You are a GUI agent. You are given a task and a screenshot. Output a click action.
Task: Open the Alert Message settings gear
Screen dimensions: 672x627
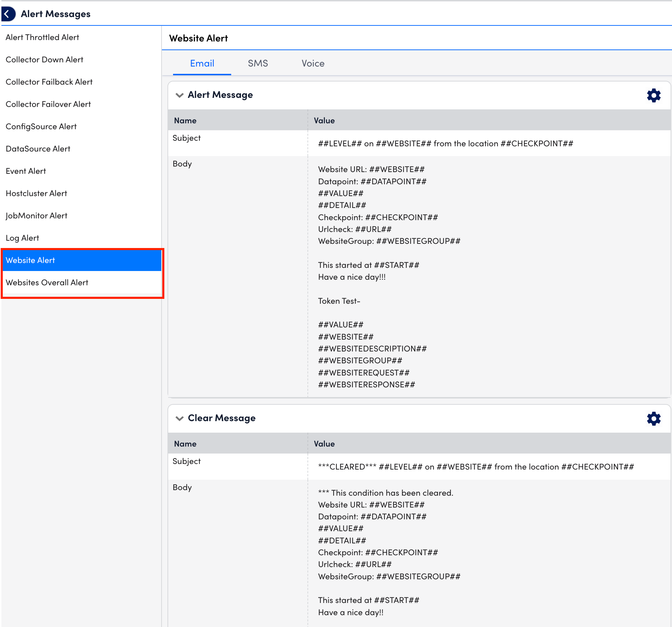point(654,95)
